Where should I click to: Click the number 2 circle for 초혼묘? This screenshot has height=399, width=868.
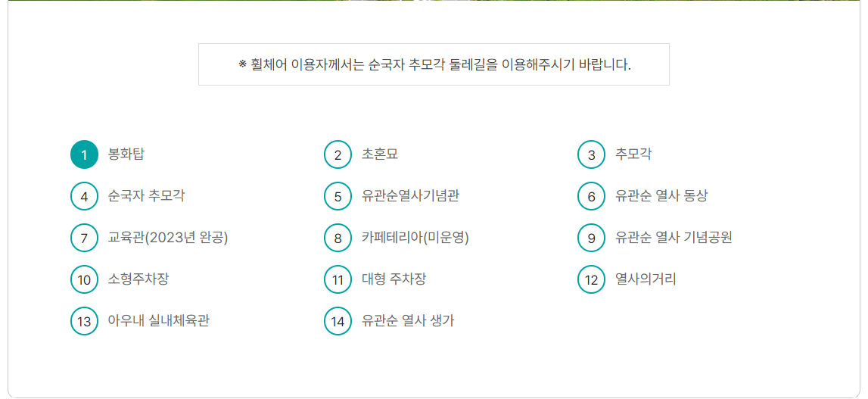[338, 154]
